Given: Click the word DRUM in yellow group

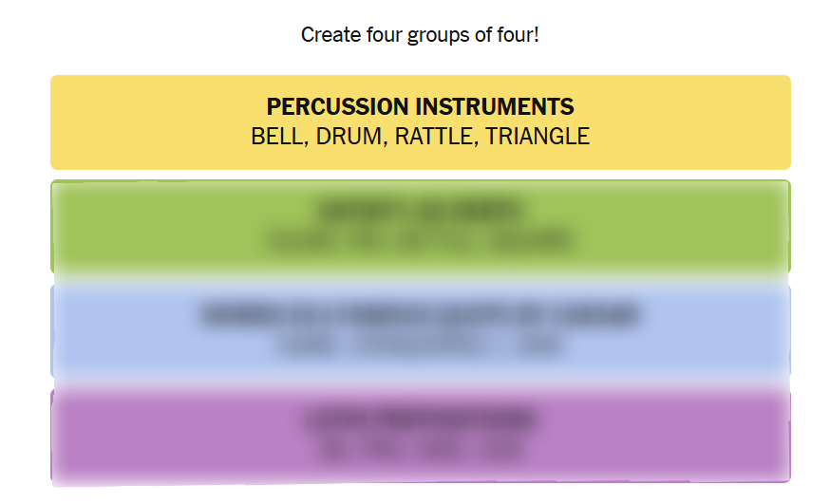Looking at the screenshot, I should click(349, 137).
